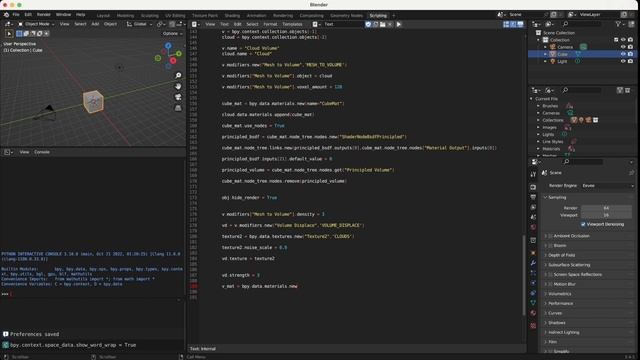This screenshot has height=360, width=640.
Task: Toggle visibility eye for Collection
Action: coord(623,40)
